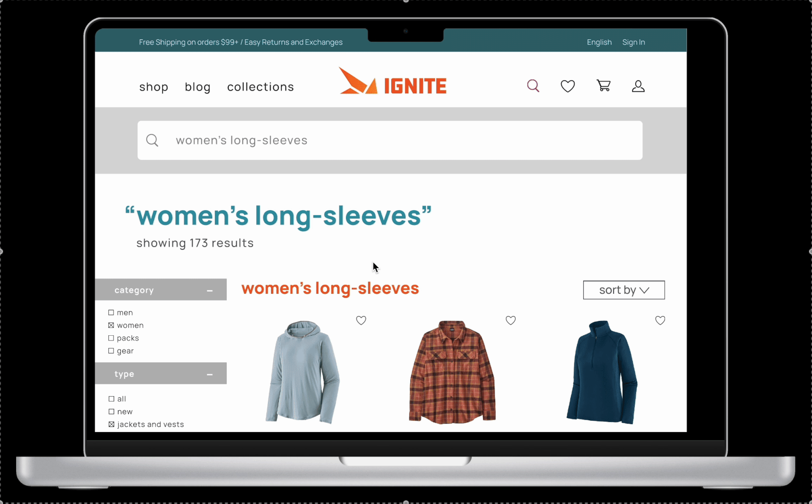This screenshot has width=812, height=504.
Task: Open the shopping cart icon
Action: [x=604, y=86]
